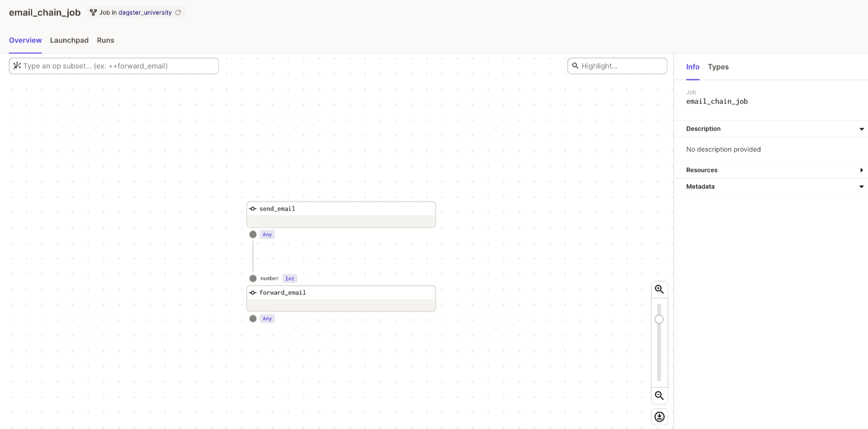The image size is (868, 429).
Task: Click the magnifier icon in the Highlight field
Action: pyautogui.click(x=575, y=66)
